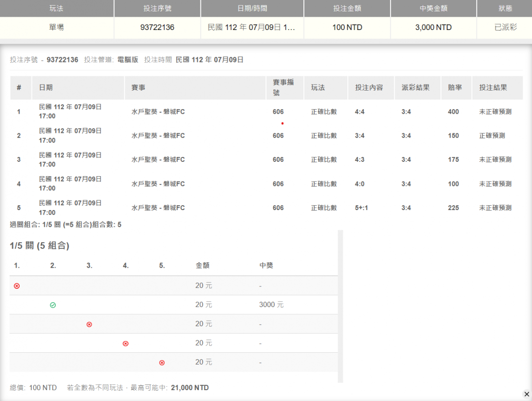Click the 已派彩 status cell
The width and height of the screenshot is (532, 401).
click(505, 28)
